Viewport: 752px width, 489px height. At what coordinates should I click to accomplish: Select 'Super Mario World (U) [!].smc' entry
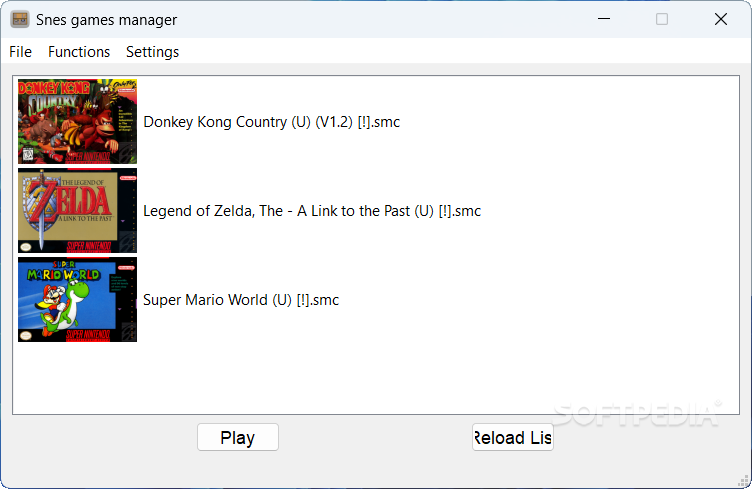[x=241, y=300]
